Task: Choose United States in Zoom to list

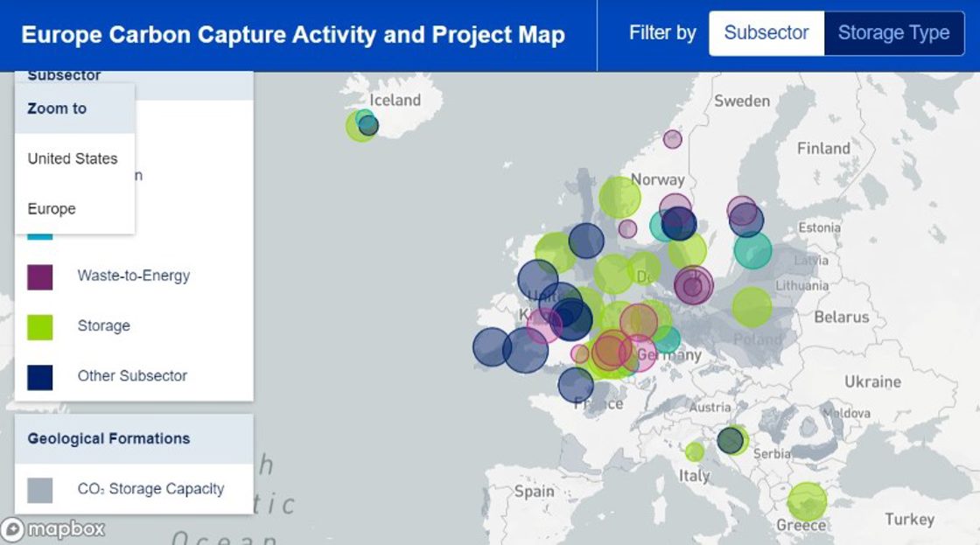Action: pyautogui.click(x=73, y=158)
